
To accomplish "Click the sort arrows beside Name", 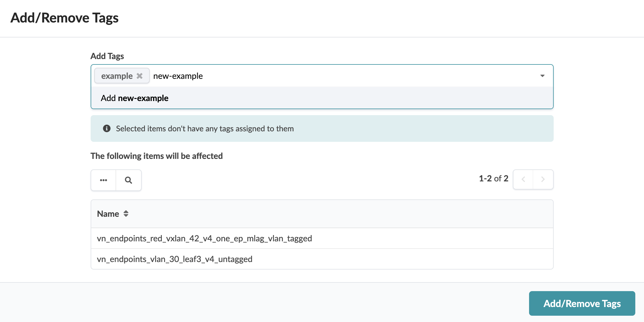I will tap(126, 214).
